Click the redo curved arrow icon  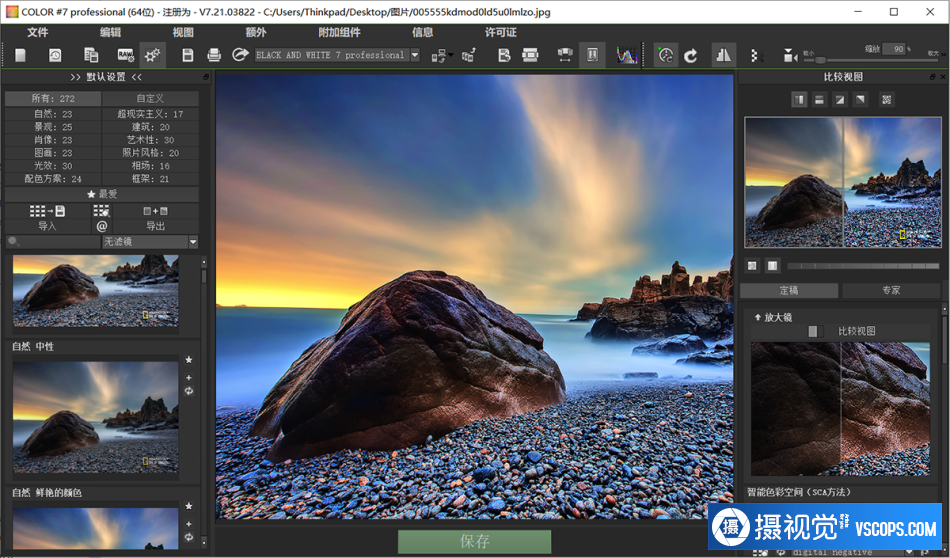691,56
